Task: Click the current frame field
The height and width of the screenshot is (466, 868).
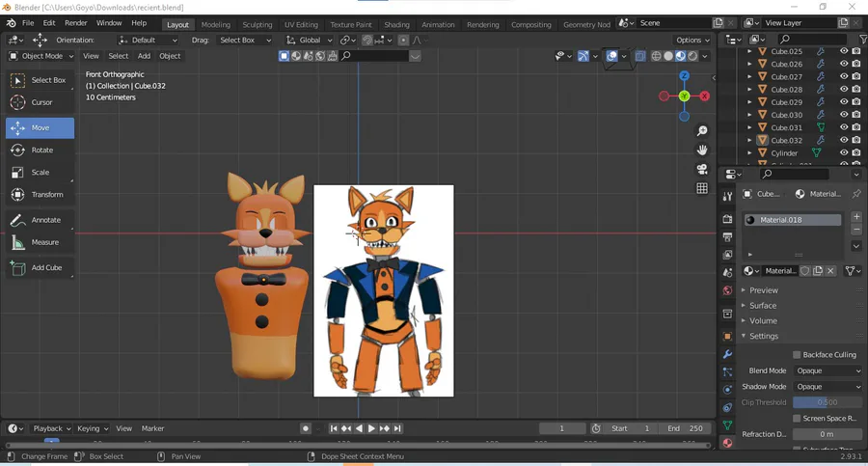Action: (x=562, y=428)
